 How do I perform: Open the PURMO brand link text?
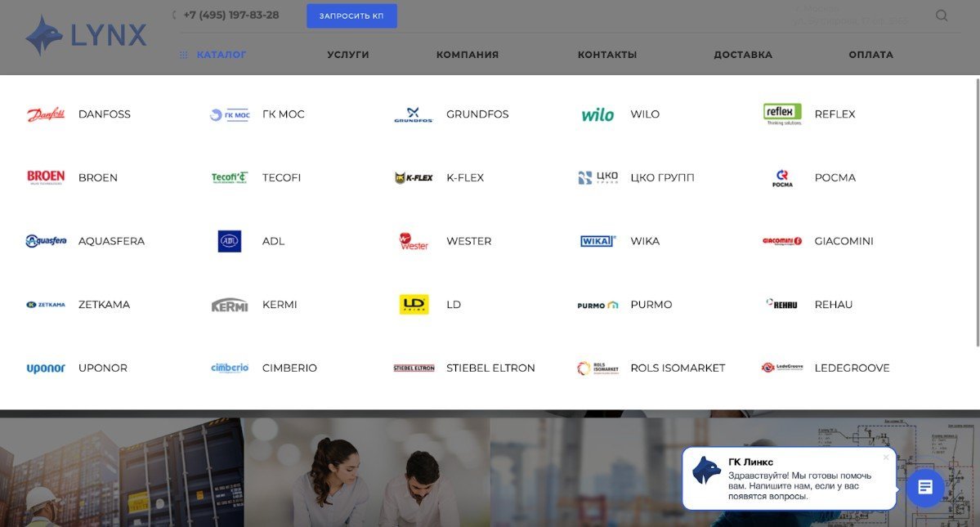point(651,305)
